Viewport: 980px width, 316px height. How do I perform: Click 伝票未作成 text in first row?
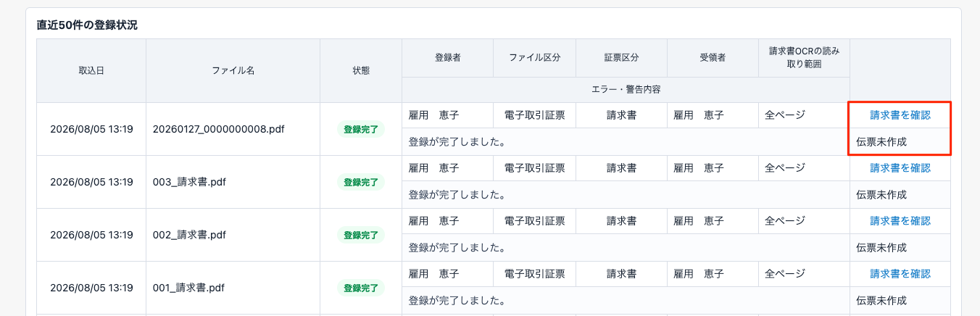(881, 142)
